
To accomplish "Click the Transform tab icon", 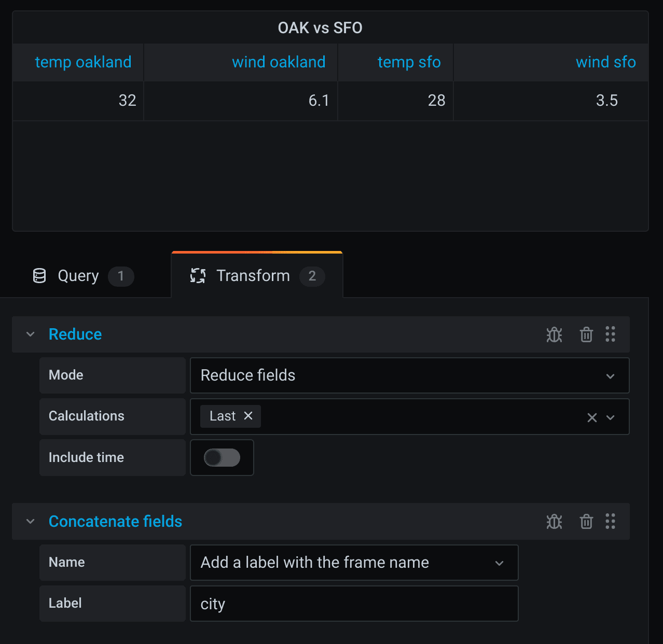I will [198, 276].
